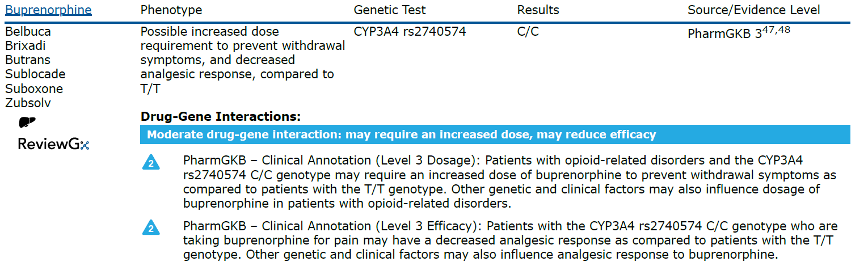
Task: Open the Buprenorphine link
Action: pyautogui.click(x=48, y=10)
